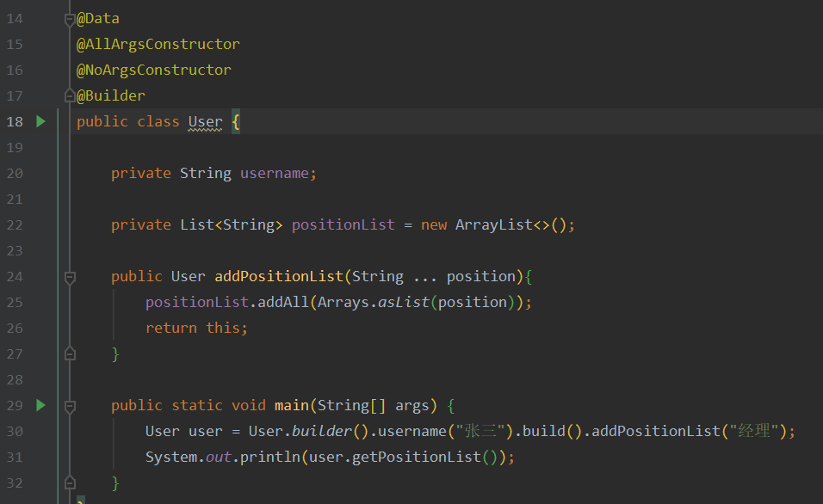Image resolution: width=823 pixels, height=504 pixels.
Task: Collapse fold end marker at line 27
Action: [70, 354]
